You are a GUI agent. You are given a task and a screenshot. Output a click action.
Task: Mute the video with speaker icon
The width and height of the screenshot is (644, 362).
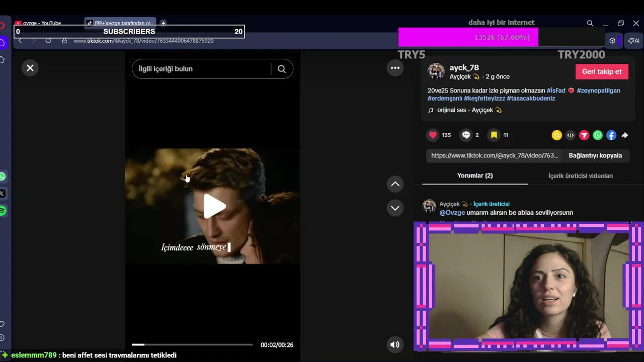[x=395, y=344]
